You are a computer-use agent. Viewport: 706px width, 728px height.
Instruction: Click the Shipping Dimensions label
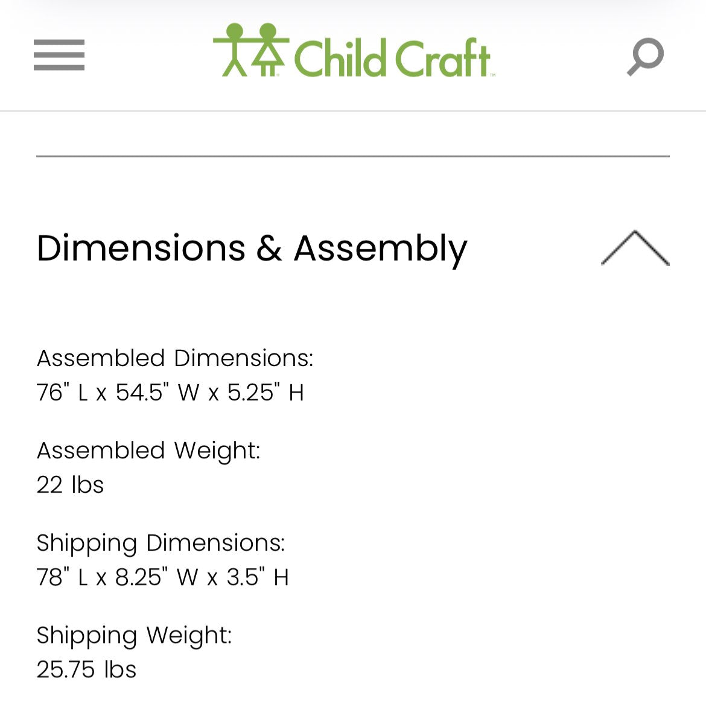pos(161,543)
